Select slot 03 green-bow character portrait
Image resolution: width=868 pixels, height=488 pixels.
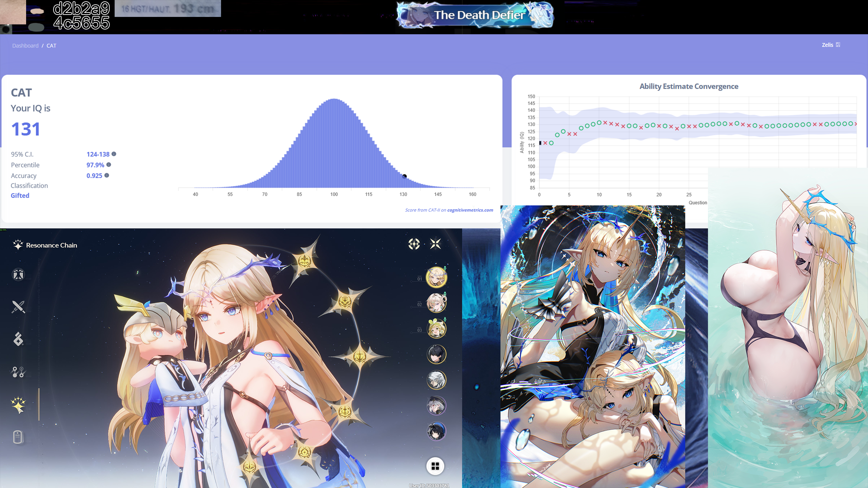click(x=436, y=329)
